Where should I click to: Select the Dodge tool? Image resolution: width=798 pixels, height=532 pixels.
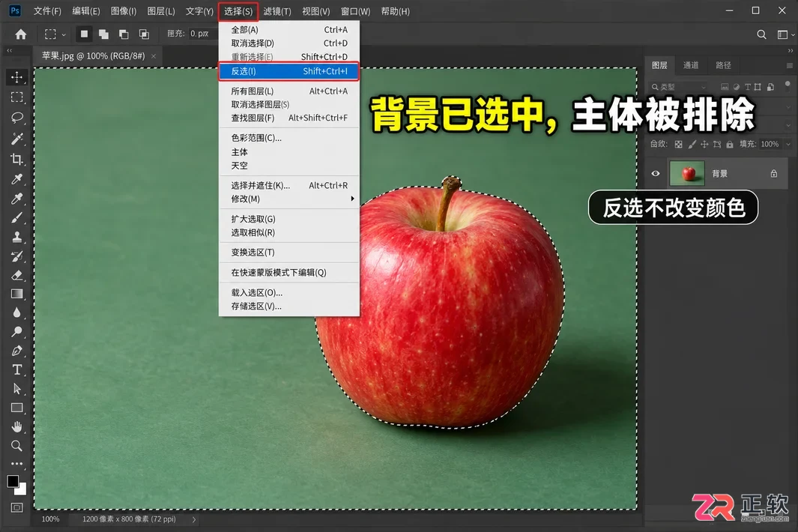[16, 331]
